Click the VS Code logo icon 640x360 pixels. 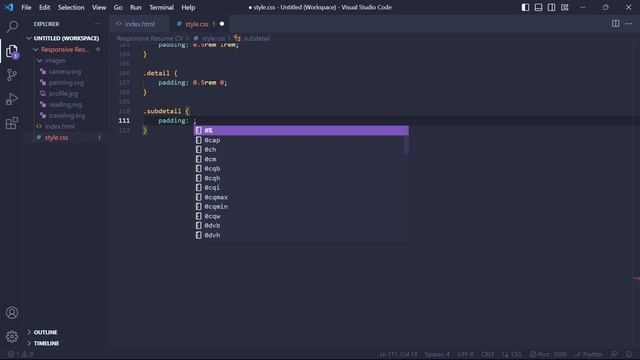point(9,7)
